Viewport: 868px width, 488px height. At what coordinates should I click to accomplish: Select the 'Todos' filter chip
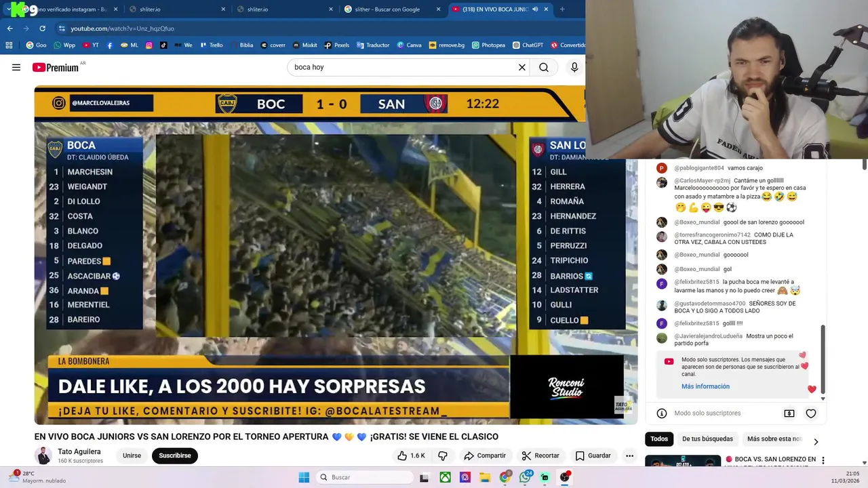pos(659,439)
